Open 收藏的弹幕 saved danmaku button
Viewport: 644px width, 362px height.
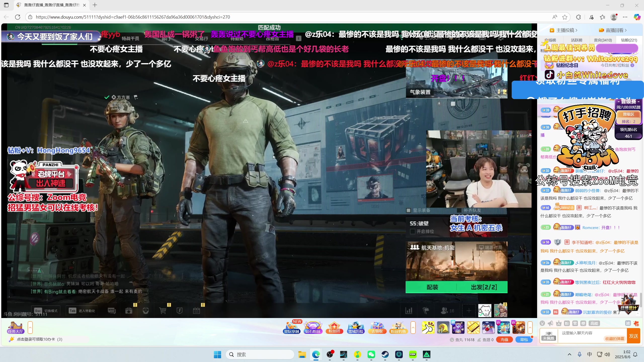coord(615,339)
